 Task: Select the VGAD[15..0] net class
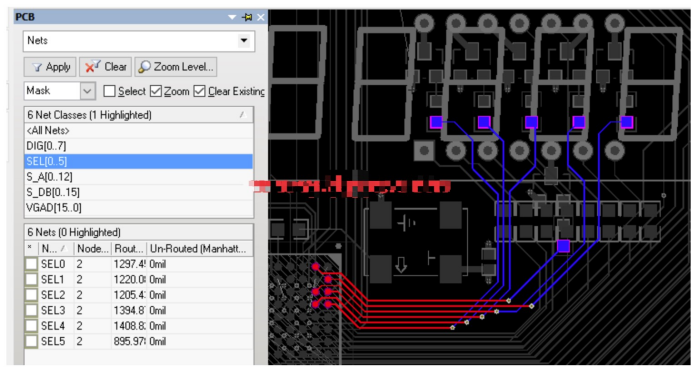coord(139,208)
